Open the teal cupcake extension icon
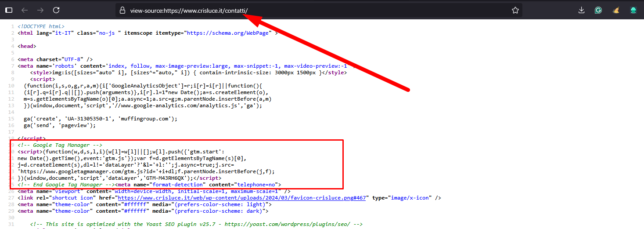Viewport: 644px width, 229px height. coord(633,10)
